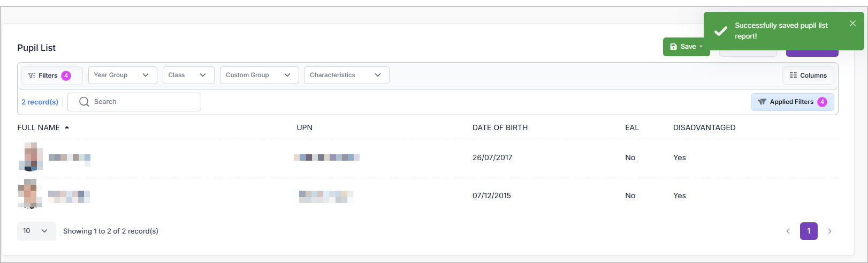
Task: Click the Applied Filters button
Action: [x=792, y=102]
